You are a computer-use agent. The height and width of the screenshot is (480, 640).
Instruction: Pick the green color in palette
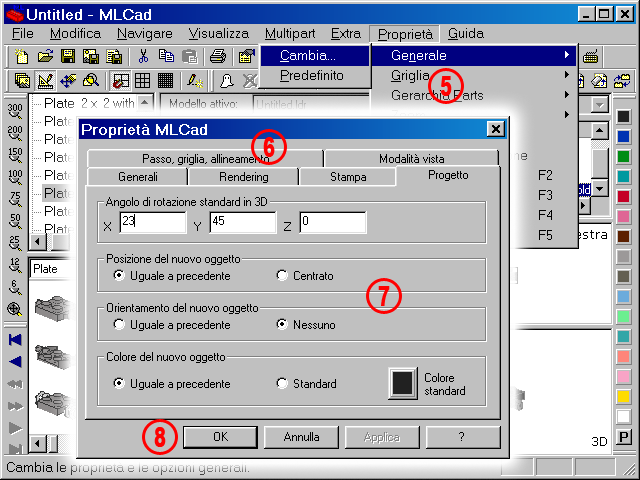coord(623,156)
